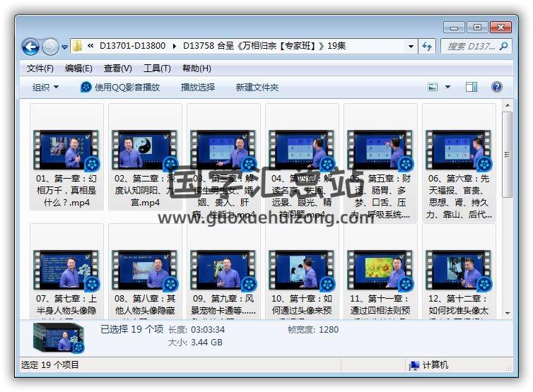
Task: Click the folder icon in address bar
Action: tap(78, 46)
